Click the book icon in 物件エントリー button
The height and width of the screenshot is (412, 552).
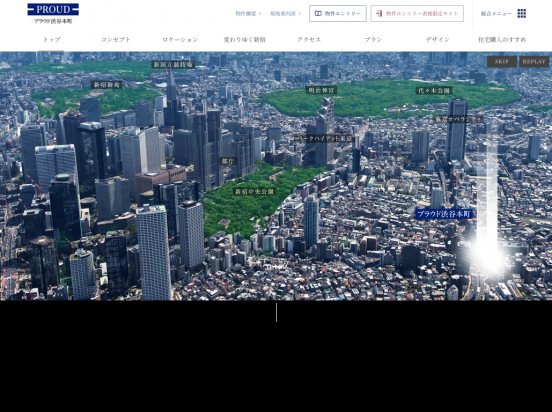coord(318,13)
